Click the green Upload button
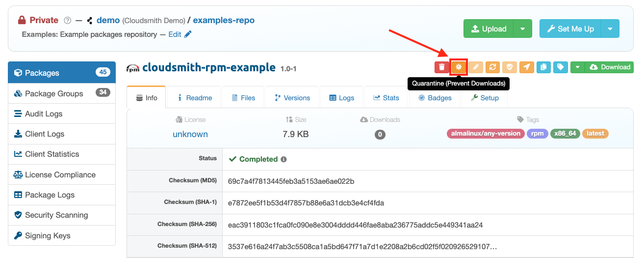The width and height of the screenshot is (644, 258). [x=489, y=29]
